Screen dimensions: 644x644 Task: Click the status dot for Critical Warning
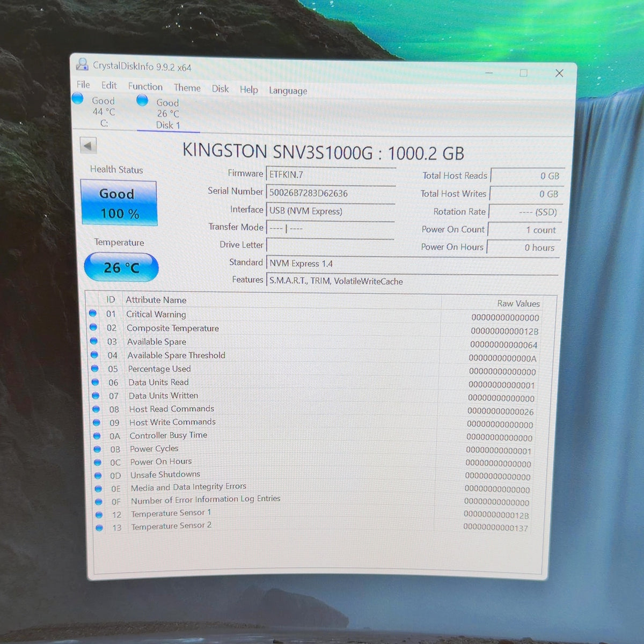(x=92, y=313)
